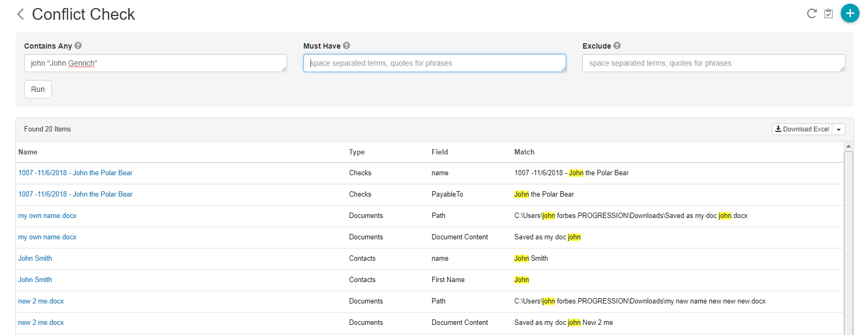
Task: Sort by the Match column header
Action: tap(524, 152)
